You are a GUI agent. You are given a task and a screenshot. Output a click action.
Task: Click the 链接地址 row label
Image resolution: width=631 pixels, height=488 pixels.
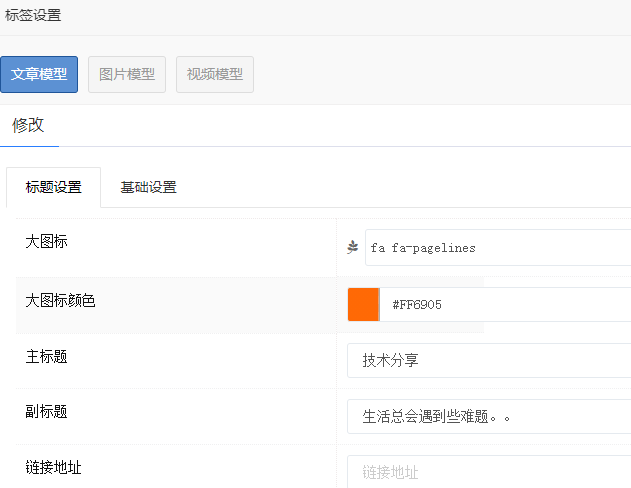53,467
